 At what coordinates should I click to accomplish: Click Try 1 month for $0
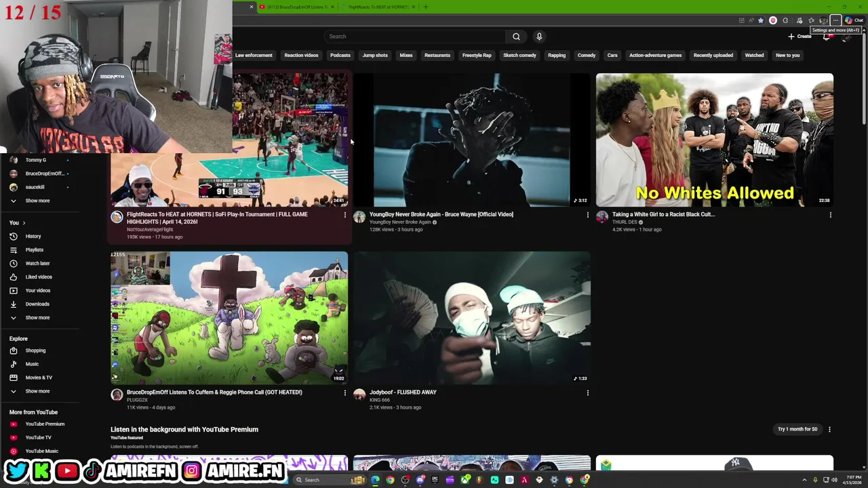797,429
